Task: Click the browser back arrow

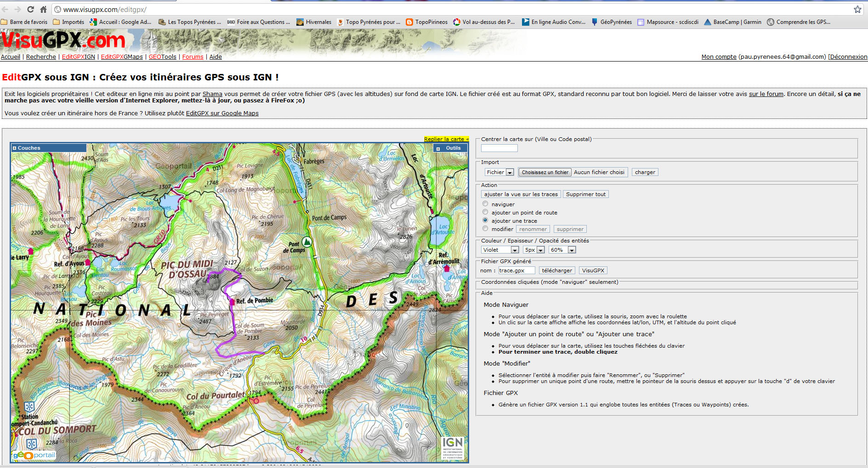Action: click(x=5, y=9)
